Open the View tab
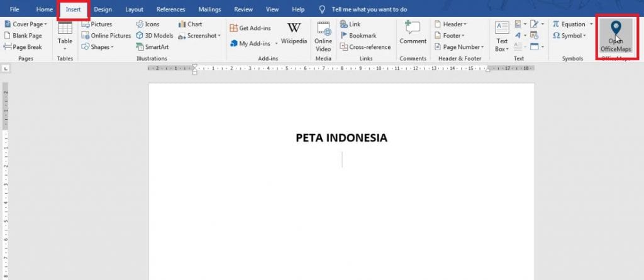 click(x=272, y=9)
